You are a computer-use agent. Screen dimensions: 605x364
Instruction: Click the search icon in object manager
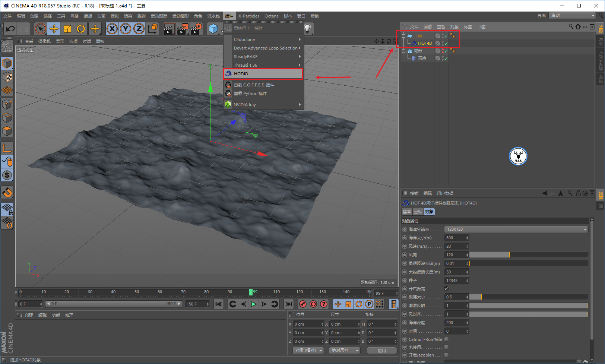[x=571, y=26]
